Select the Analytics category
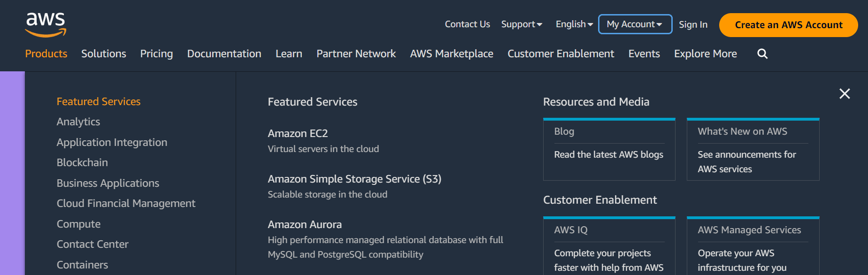This screenshot has width=868, height=275. 78,122
